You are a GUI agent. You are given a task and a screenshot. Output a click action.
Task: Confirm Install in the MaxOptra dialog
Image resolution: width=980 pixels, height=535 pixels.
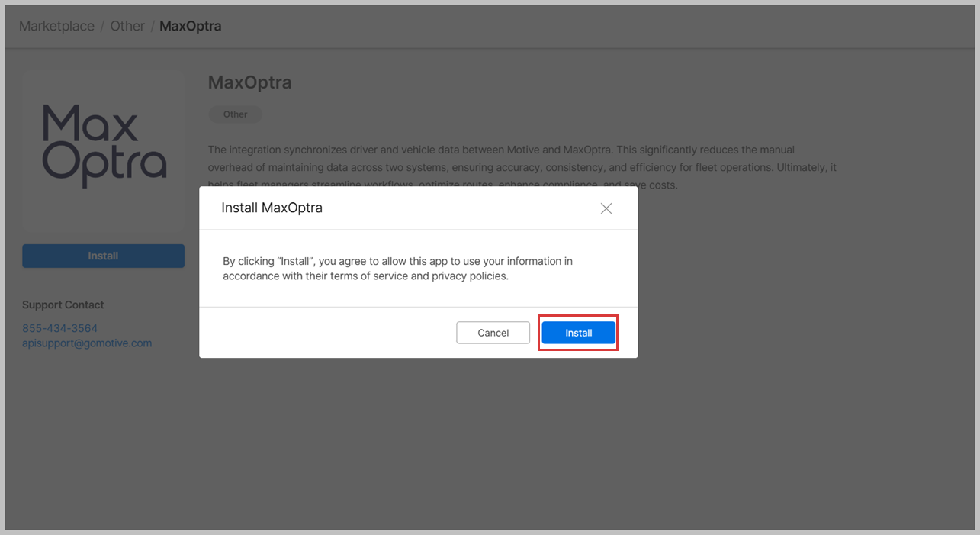tap(578, 333)
